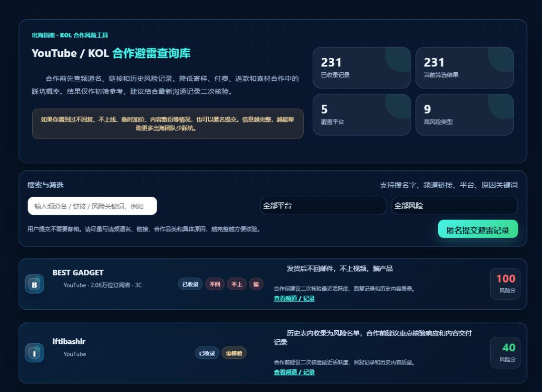
Task: Open 查看频道 / 记录 link for iftibashir
Action: coord(294,372)
